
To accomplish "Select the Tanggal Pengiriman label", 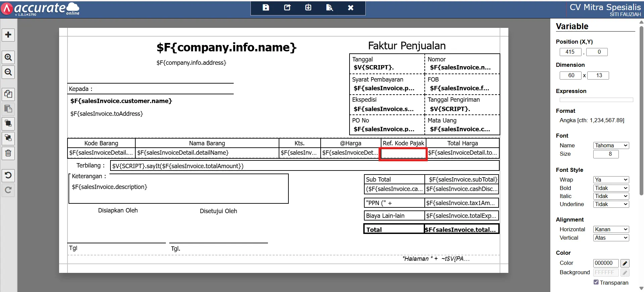I will (454, 100).
